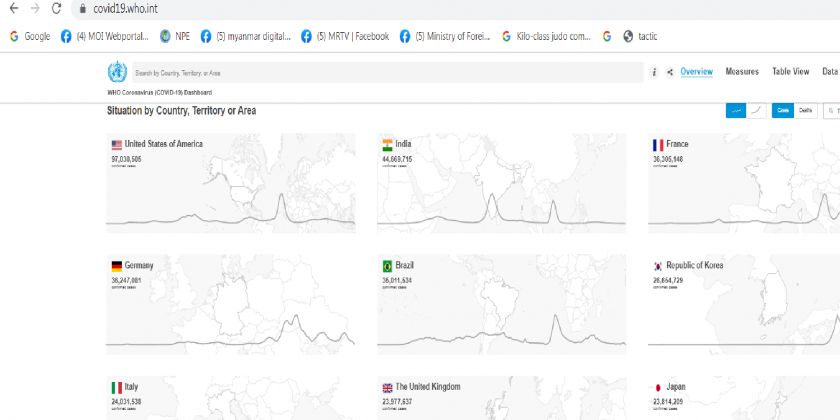This screenshot has height=420, width=840.
Task: Click the padlock site security icon
Action: 83,9
